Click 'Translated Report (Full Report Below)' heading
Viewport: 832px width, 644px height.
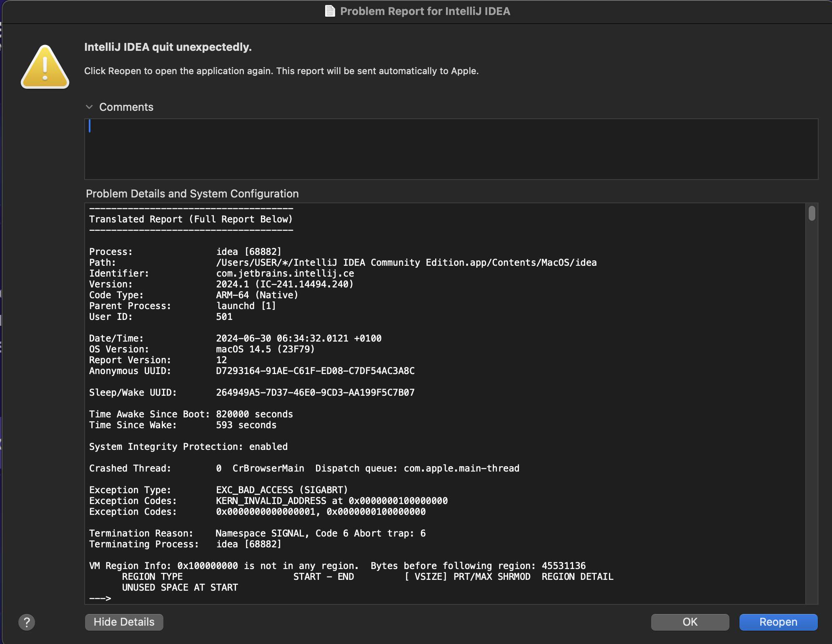click(191, 219)
